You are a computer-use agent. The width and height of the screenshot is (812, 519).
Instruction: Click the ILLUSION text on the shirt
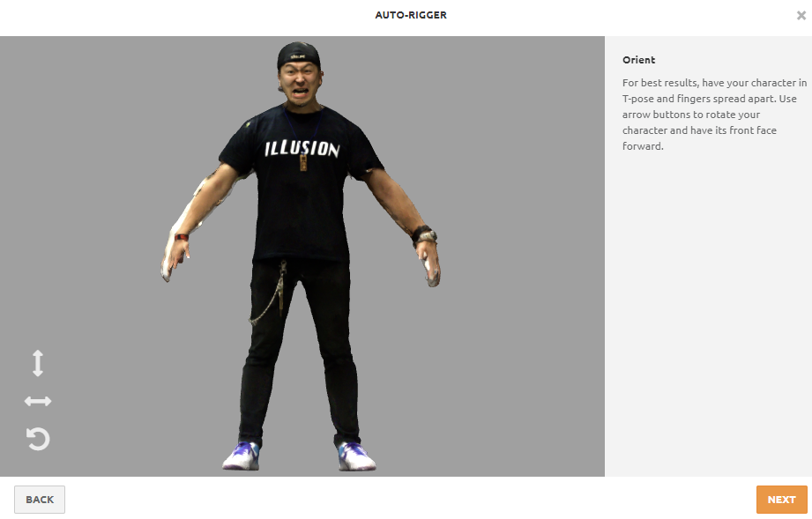[302, 149]
